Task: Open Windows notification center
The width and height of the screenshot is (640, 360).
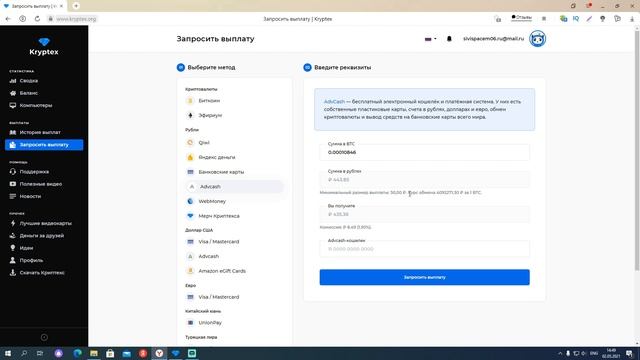Action: (x=629, y=353)
